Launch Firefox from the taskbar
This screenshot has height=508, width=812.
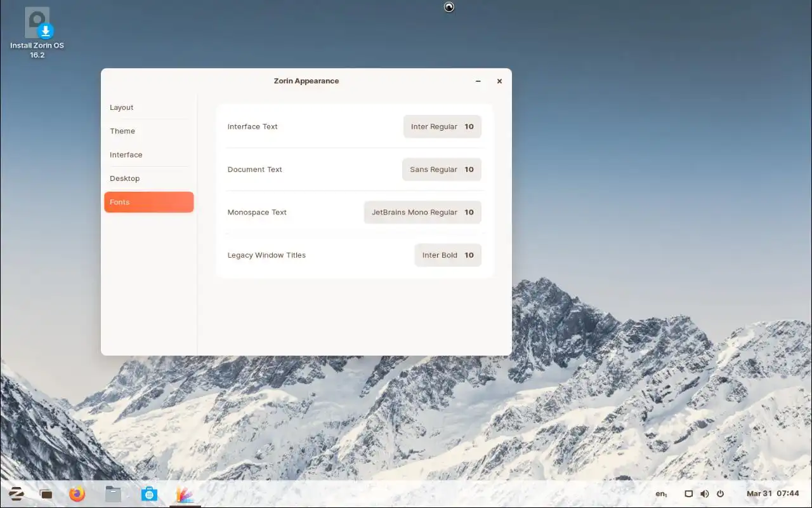pos(77,493)
